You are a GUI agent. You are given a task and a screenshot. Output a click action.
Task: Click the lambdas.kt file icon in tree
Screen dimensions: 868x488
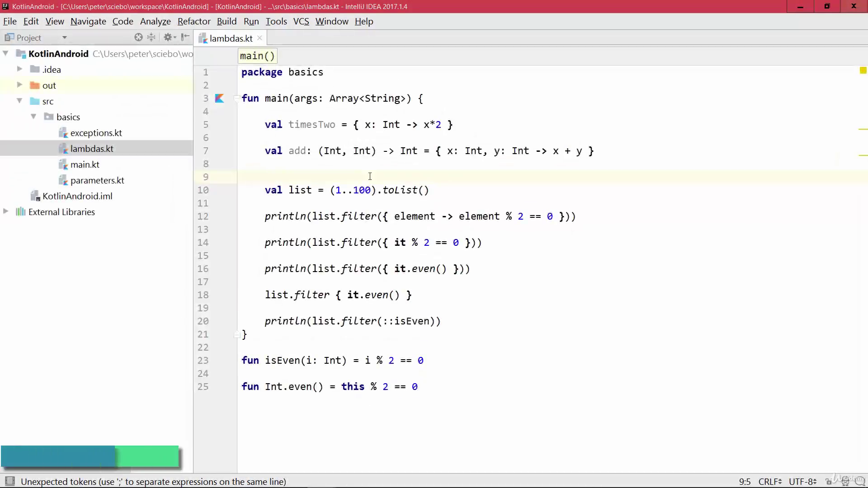[x=63, y=148]
